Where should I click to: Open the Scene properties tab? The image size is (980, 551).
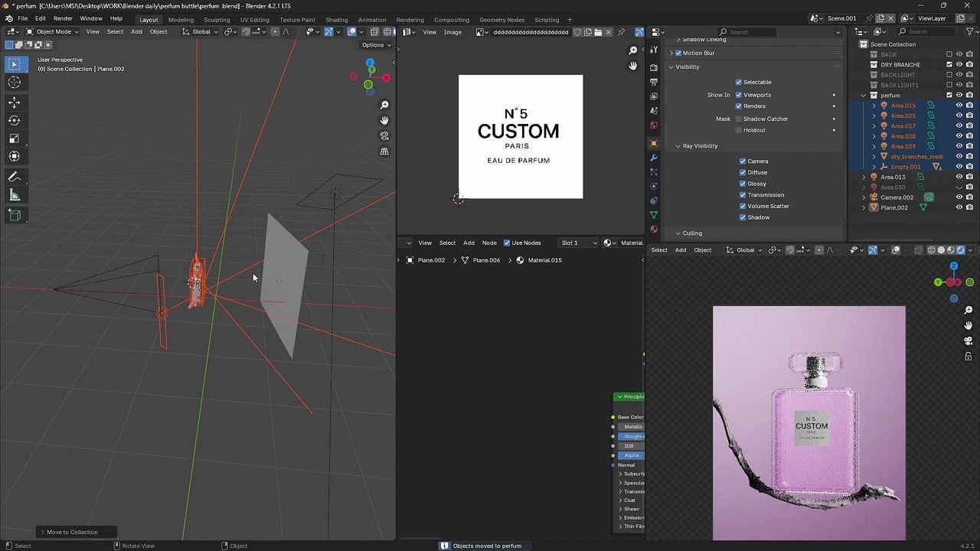point(654,111)
